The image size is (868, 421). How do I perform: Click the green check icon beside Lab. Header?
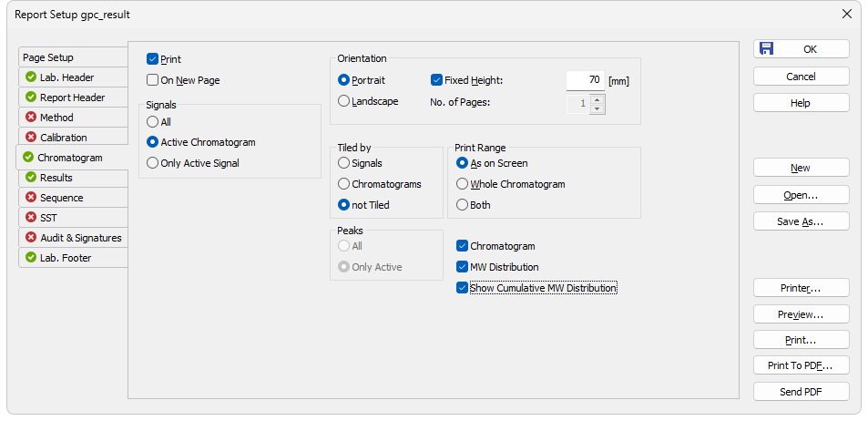31,77
